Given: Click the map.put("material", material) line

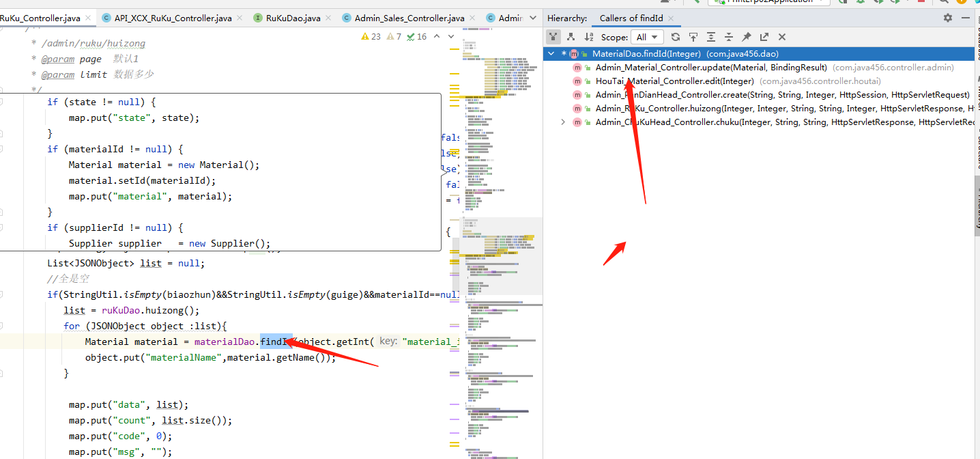Looking at the screenshot, I should click(150, 197).
